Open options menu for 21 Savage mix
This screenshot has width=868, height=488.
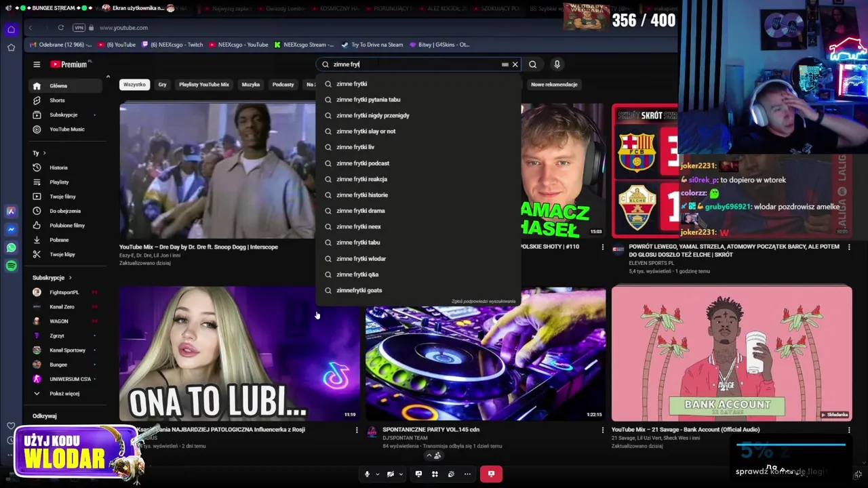click(x=849, y=430)
